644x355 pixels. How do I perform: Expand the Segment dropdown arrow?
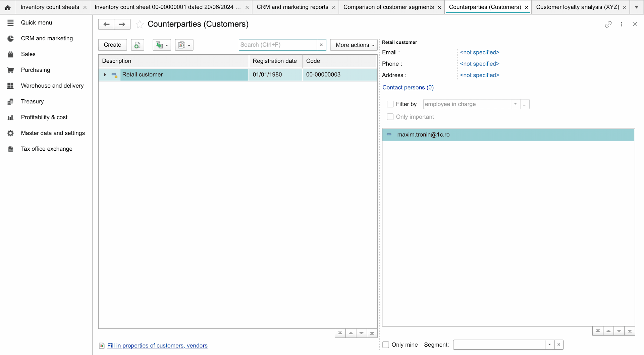click(549, 345)
